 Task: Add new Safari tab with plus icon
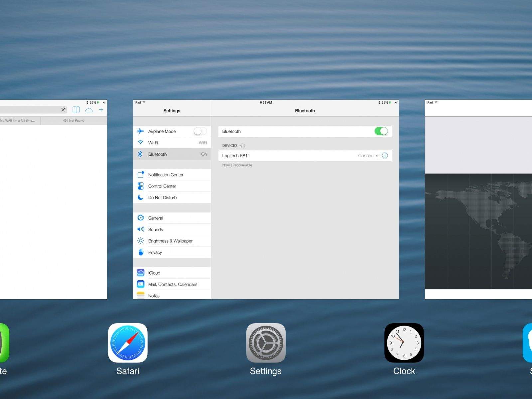pyautogui.click(x=101, y=110)
